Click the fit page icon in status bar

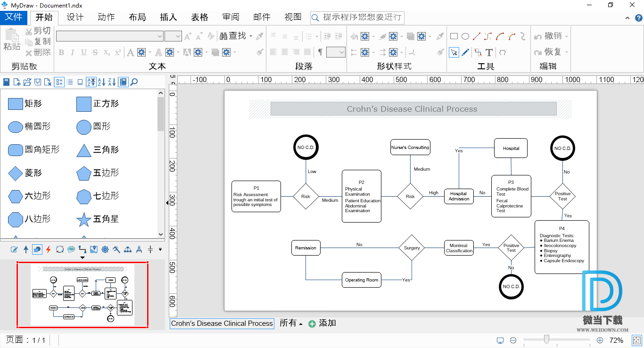(636, 340)
